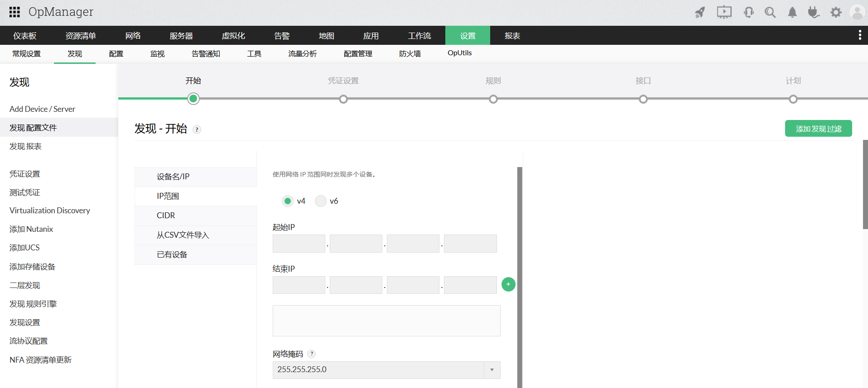Open the 工作流 menu
The height and width of the screenshot is (388, 868).
(x=420, y=36)
